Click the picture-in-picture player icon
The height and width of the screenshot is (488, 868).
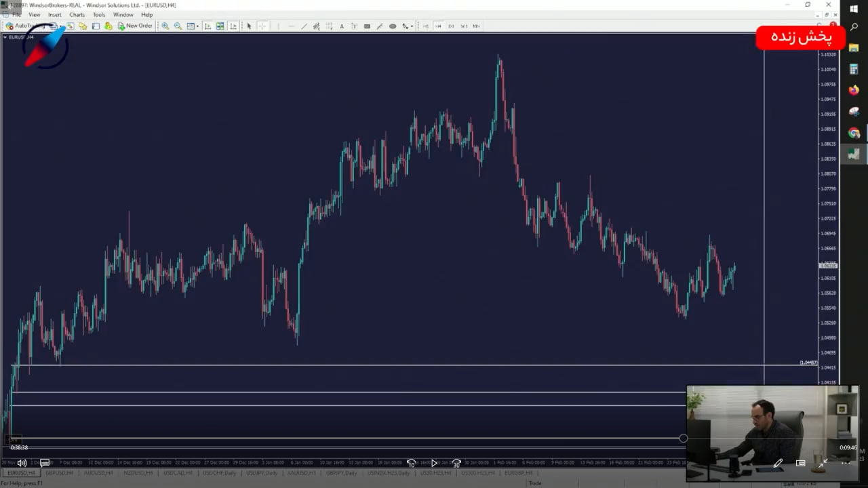(x=801, y=463)
